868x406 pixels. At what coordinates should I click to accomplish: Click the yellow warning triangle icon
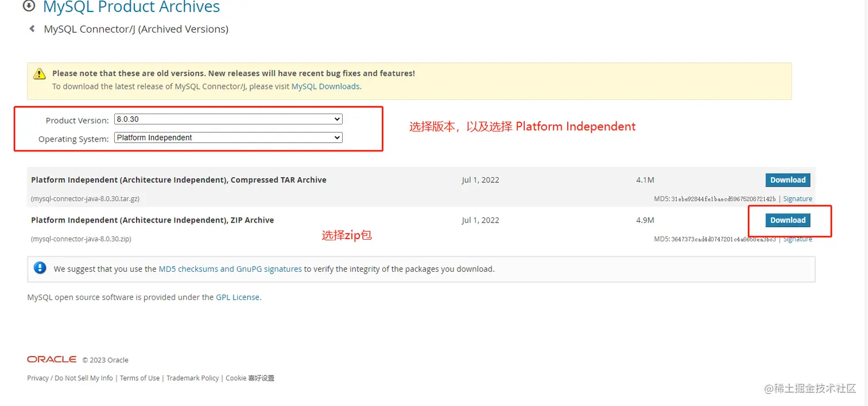(39, 73)
